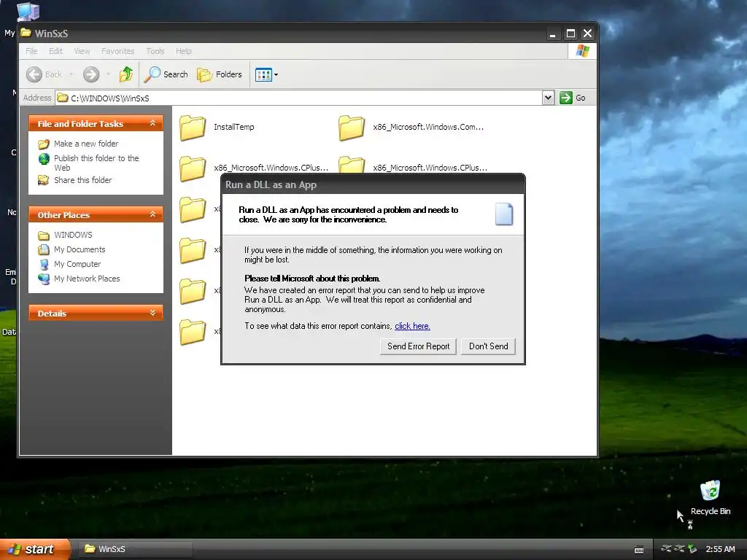Select the bottom folder icon in the left column
Screen dimensions: 747x560
(x=193, y=332)
